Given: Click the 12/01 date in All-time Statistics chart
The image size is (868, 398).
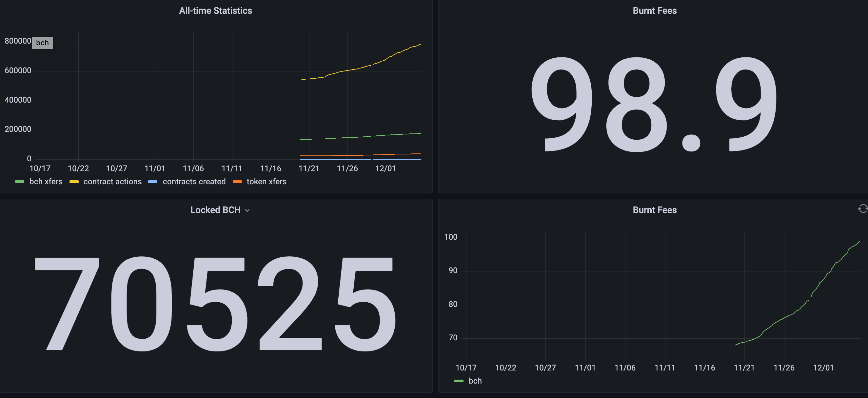Looking at the screenshot, I should (385, 169).
